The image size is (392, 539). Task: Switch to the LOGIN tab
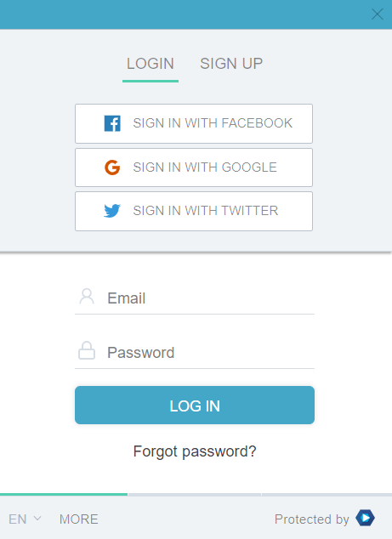coord(151,64)
